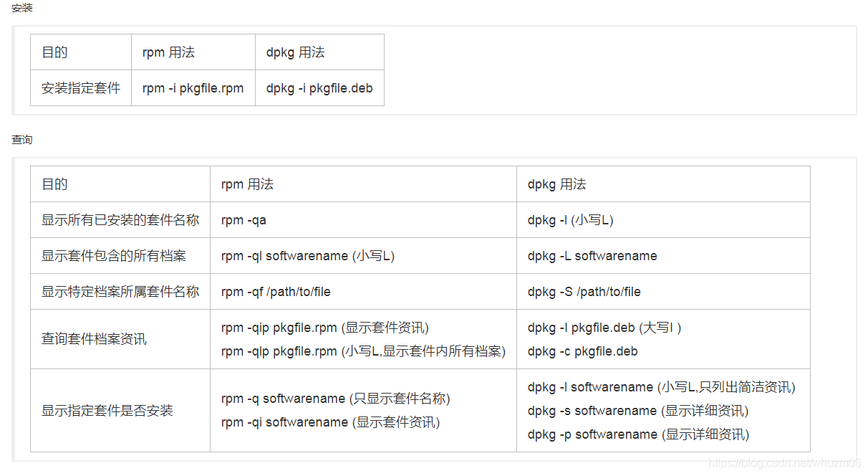Click the dpkg -L softwarename command
Screen dimensions: 868x476
tap(589, 255)
